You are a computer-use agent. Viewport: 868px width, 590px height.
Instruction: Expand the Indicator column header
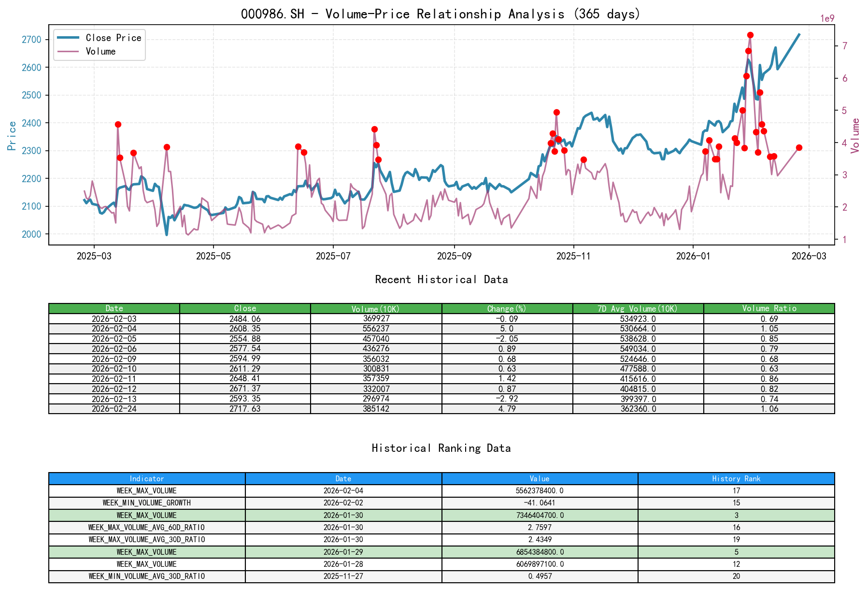click(x=146, y=479)
